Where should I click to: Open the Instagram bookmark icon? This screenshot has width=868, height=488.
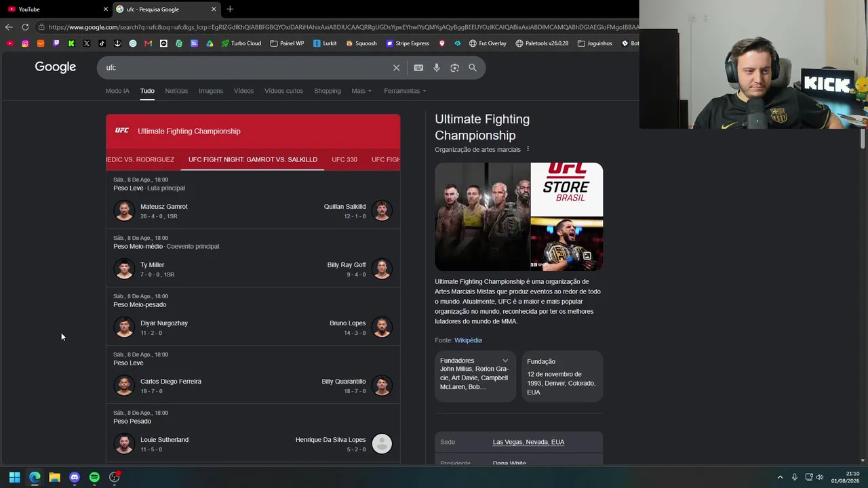(x=25, y=43)
